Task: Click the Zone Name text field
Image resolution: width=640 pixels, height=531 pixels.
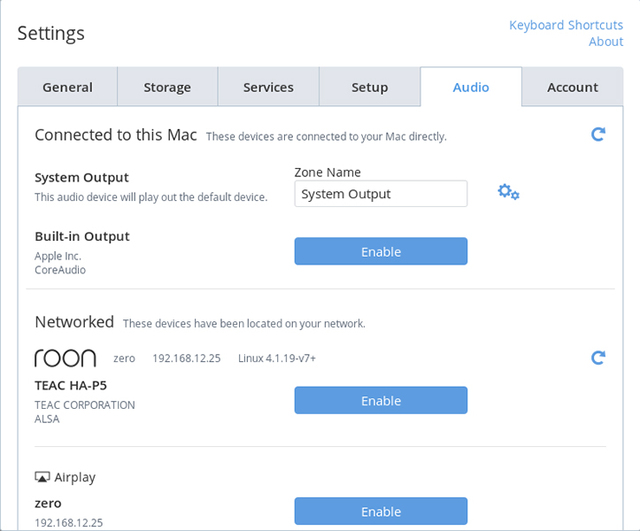Action: [380, 194]
